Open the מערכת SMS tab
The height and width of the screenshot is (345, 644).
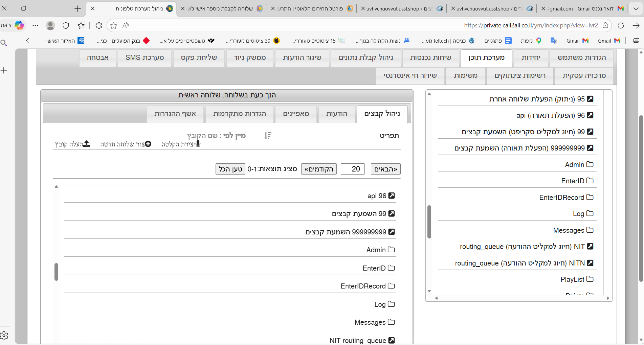click(145, 57)
